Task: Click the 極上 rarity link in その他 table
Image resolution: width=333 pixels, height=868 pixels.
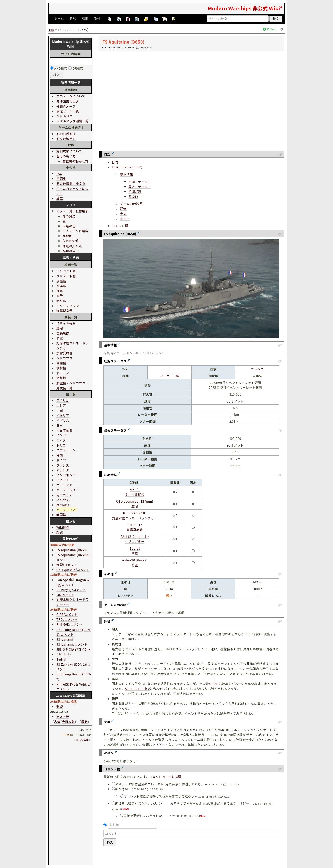Action: coord(169,595)
